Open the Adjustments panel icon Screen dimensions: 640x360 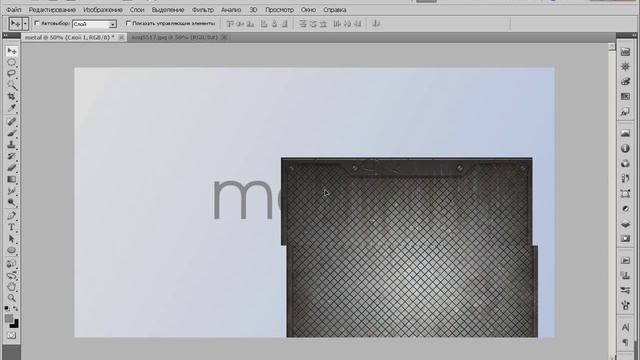pyautogui.click(x=625, y=209)
